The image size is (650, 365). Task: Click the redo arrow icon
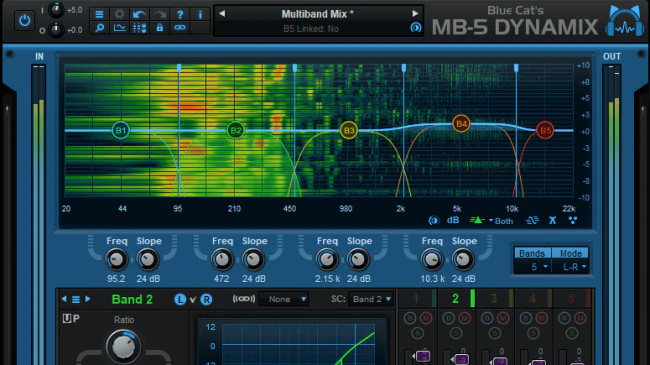click(x=160, y=15)
